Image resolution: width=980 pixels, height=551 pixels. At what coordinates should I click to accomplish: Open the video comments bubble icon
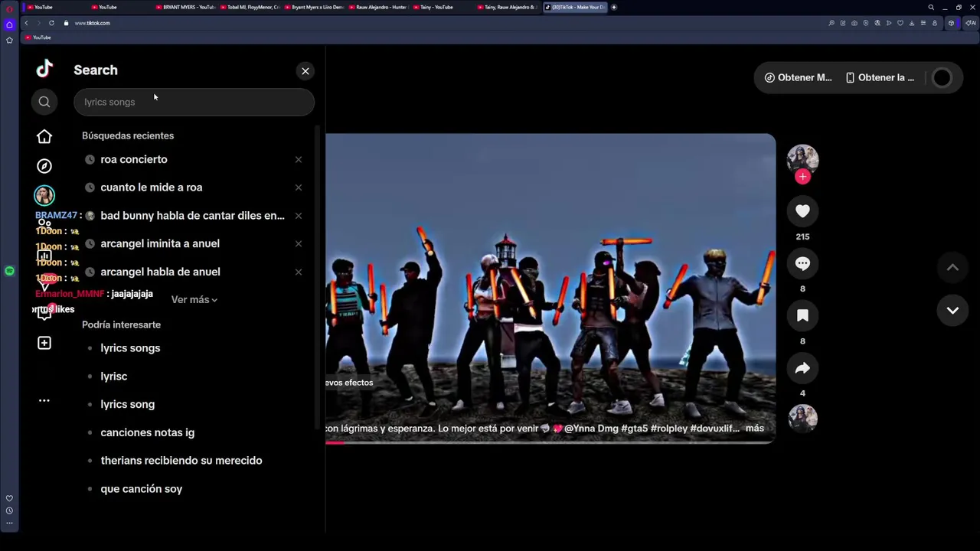[802, 263]
